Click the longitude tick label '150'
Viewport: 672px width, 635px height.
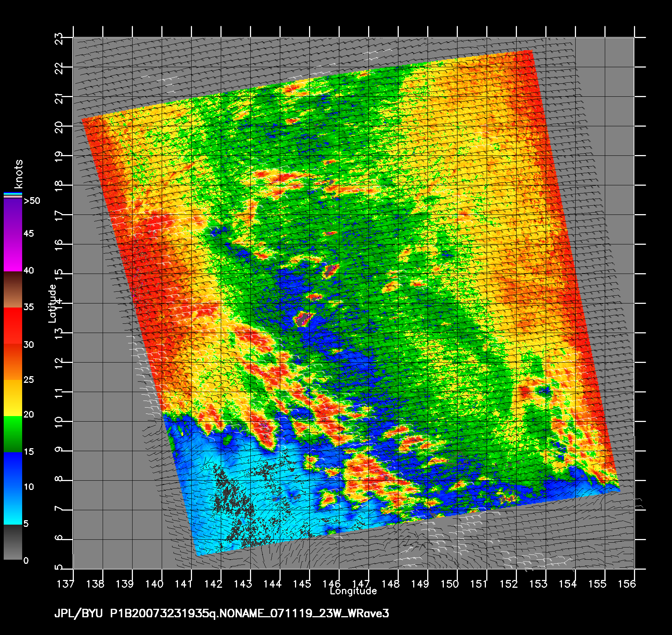[449, 584]
